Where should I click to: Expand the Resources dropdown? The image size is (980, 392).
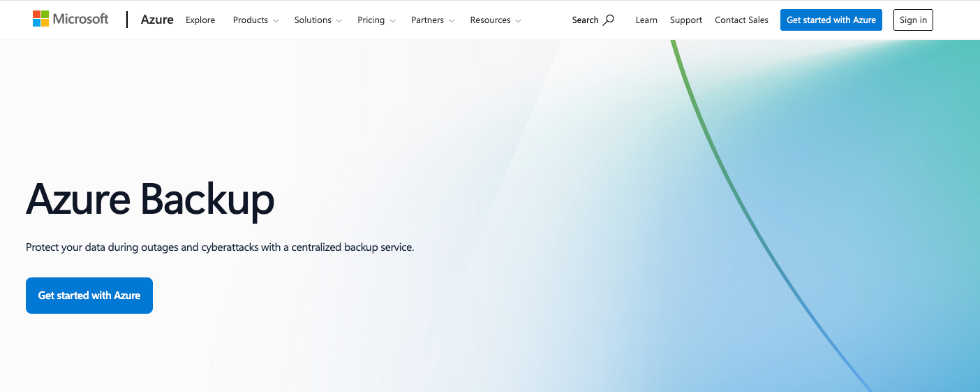click(496, 20)
